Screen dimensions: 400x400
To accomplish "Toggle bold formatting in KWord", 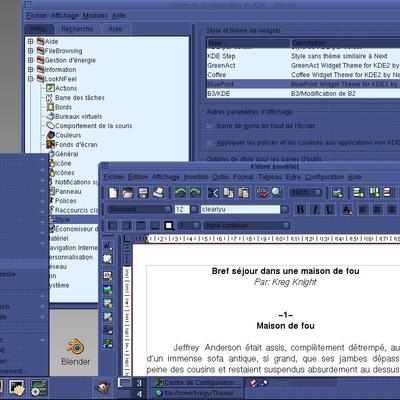I will (x=300, y=209).
